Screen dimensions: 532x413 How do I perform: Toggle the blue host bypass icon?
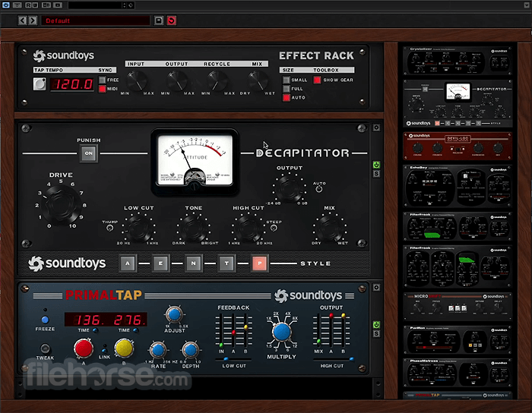(x=6, y=5)
